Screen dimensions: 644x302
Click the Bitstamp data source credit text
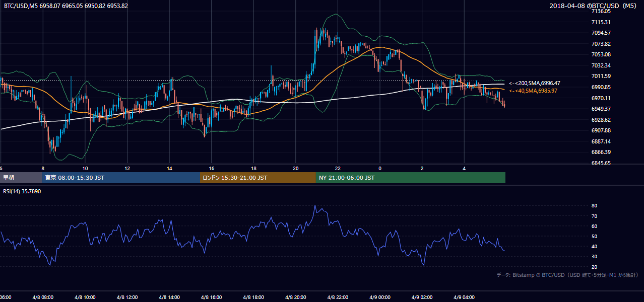(x=567, y=275)
